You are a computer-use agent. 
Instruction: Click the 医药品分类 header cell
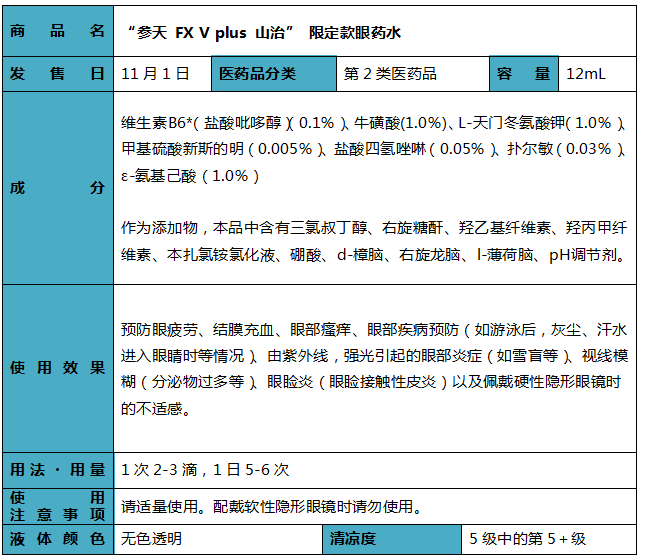274,74
